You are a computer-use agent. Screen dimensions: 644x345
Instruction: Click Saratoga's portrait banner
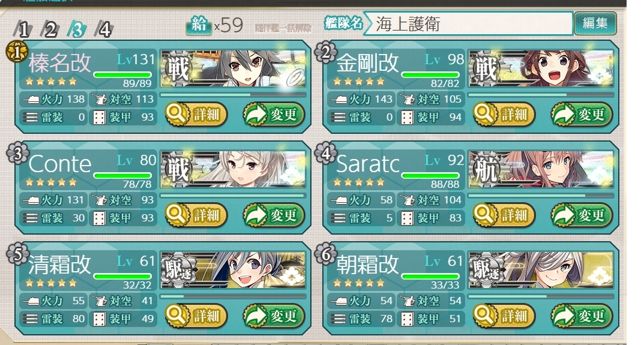point(541,170)
